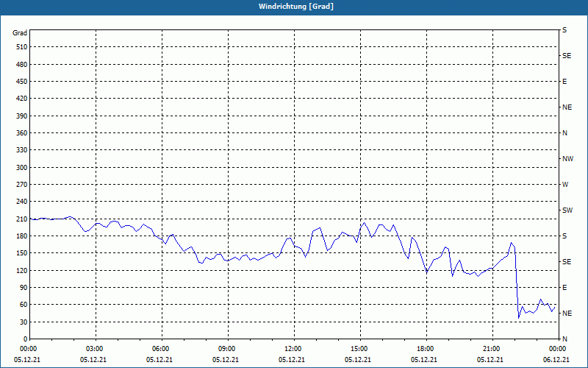The height and width of the screenshot is (368, 588).
Task: Click the 05.12.21 date under 21:00
Action: (490, 360)
